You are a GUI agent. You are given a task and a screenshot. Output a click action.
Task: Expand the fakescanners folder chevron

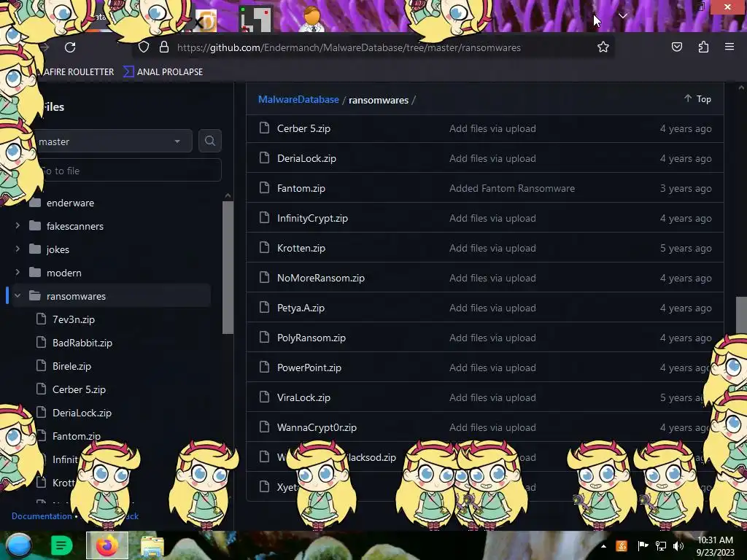[x=18, y=225]
